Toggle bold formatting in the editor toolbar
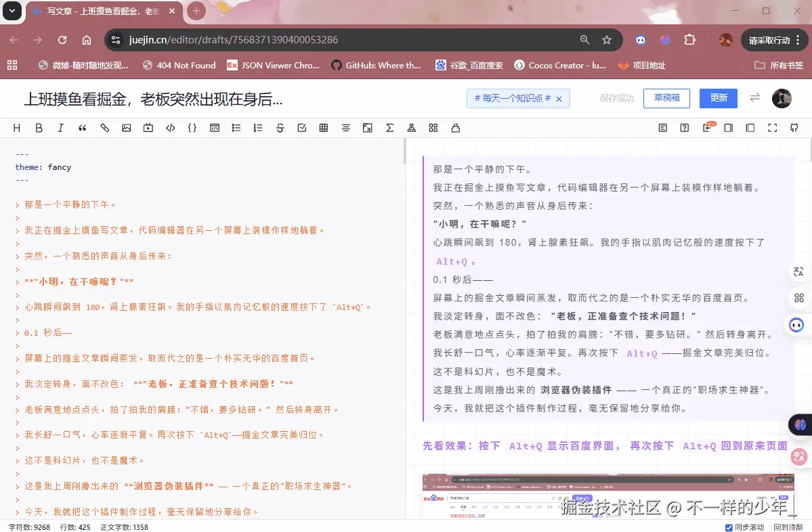812x532 pixels. (39, 127)
